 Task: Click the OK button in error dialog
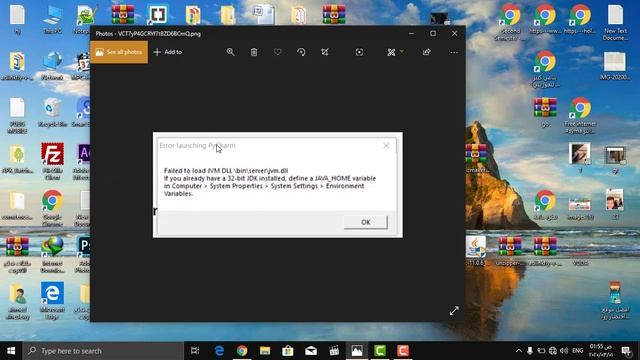click(366, 222)
